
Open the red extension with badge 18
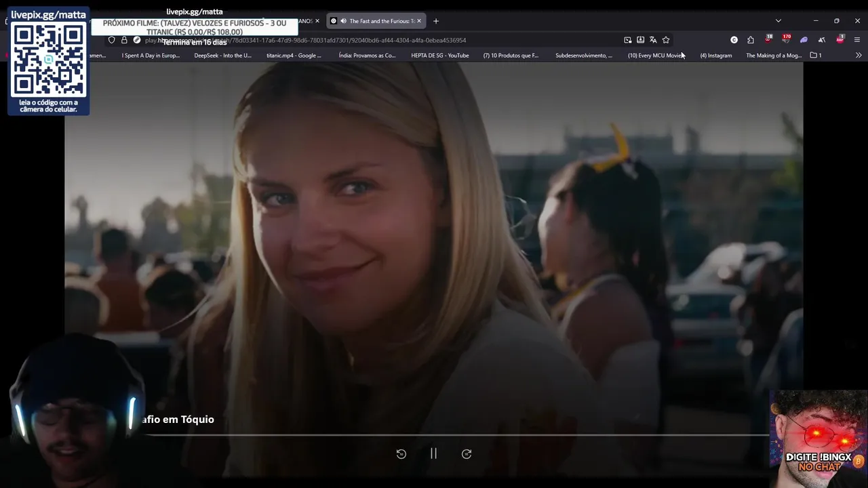[768, 39]
